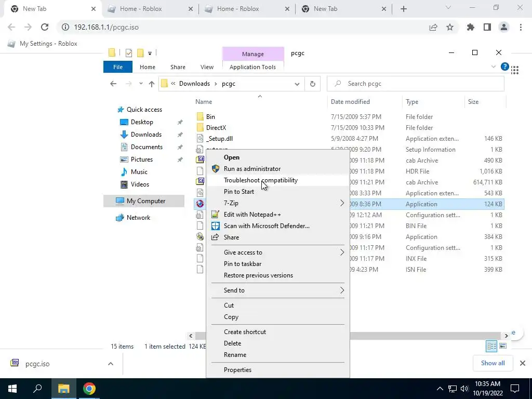Viewport: 532px width, 399px height.
Task: Open notification center icon
Action: [x=515, y=389]
